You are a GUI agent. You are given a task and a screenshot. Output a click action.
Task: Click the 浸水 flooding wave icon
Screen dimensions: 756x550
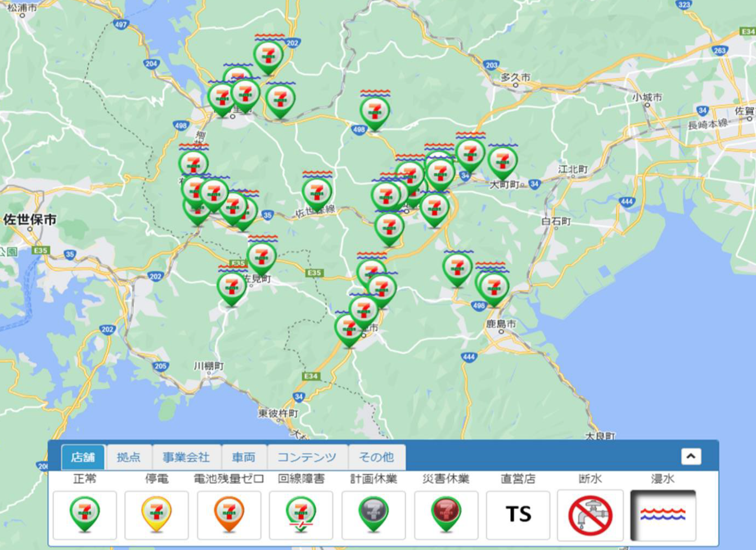click(x=663, y=515)
